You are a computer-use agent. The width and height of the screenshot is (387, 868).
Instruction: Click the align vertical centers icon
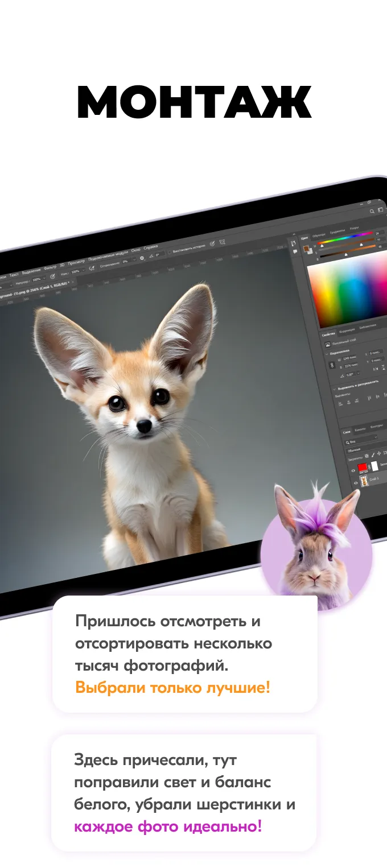(377, 396)
